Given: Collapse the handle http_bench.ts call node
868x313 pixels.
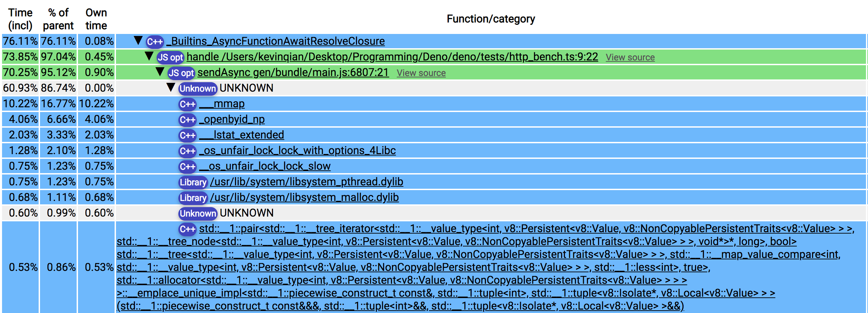Looking at the screenshot, I should [x=149, y=57].
